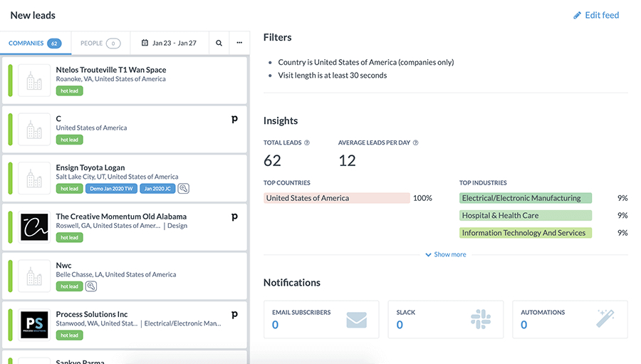
Task: Expand insights with Show more
Action: pos(446,254)
